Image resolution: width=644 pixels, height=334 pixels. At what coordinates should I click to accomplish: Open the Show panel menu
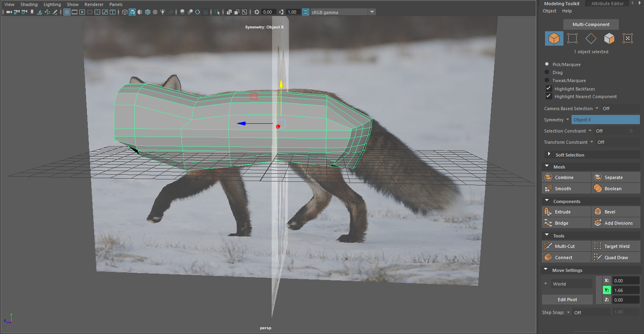point(73,4)
